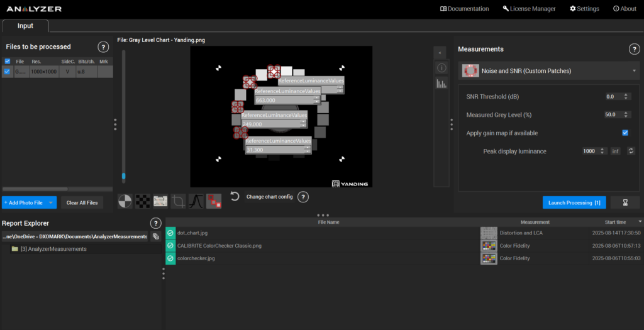Click Launch Processing button
644x330 pixels.
[x=574, y=202]
